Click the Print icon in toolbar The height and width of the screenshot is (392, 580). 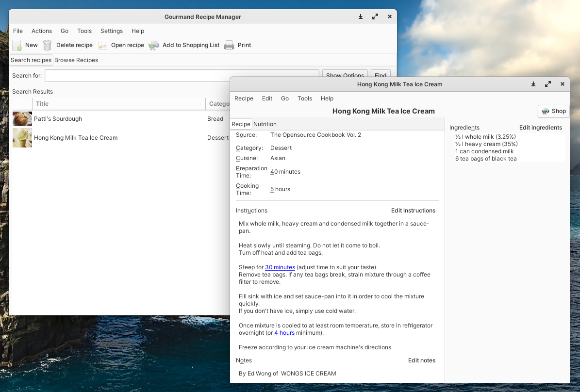coord(229,45)
